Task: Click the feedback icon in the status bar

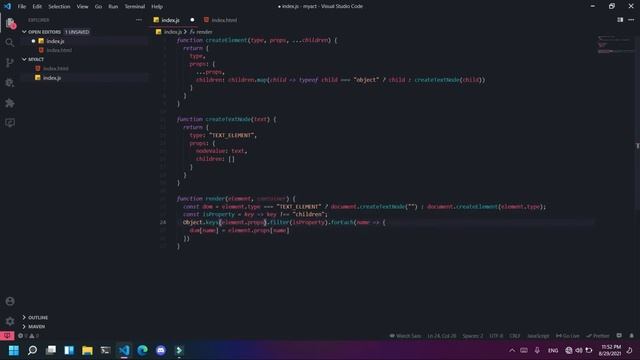Action: (x=619, y=336)
